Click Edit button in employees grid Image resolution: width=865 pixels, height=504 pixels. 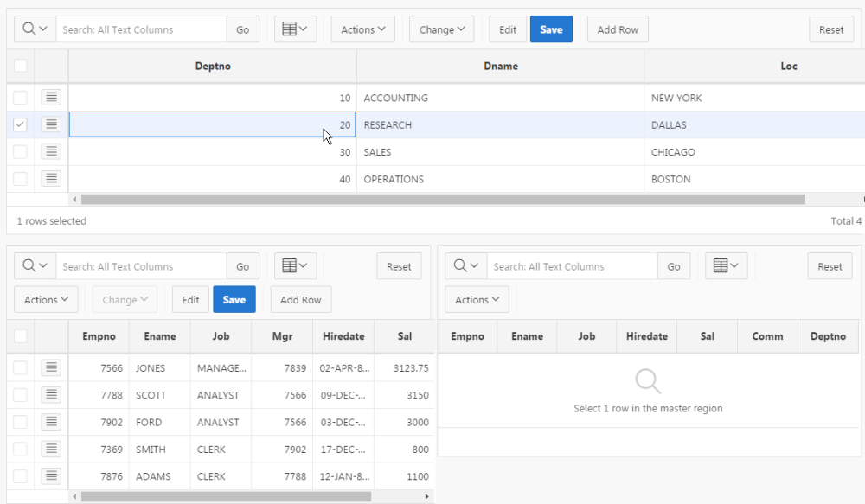point(190,299)
